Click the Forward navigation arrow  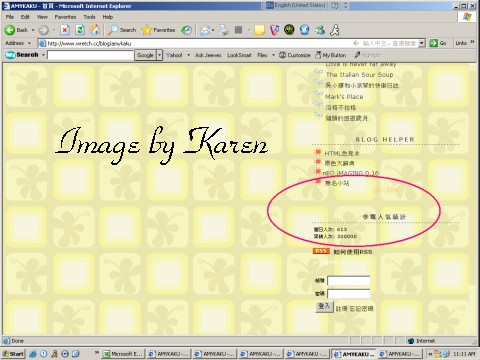point(43,30)
